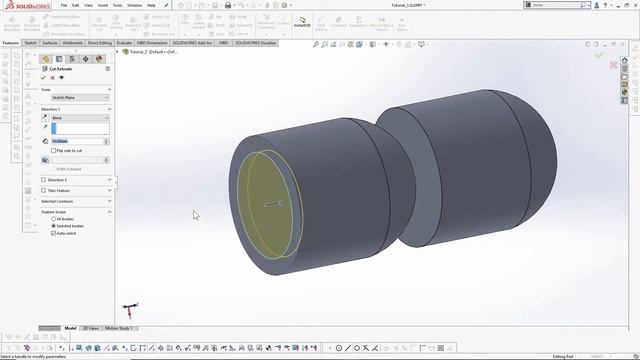
Task: Cancel the Cut-Extrude with the red X
Action: (52, 78)
